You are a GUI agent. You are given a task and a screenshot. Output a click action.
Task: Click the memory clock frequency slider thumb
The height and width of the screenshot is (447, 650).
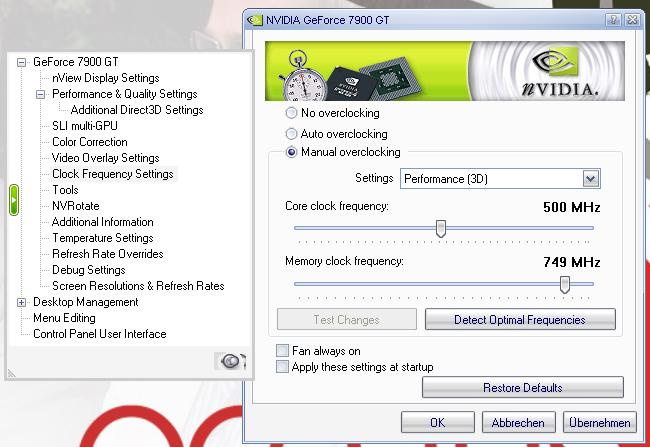point(565,284)
